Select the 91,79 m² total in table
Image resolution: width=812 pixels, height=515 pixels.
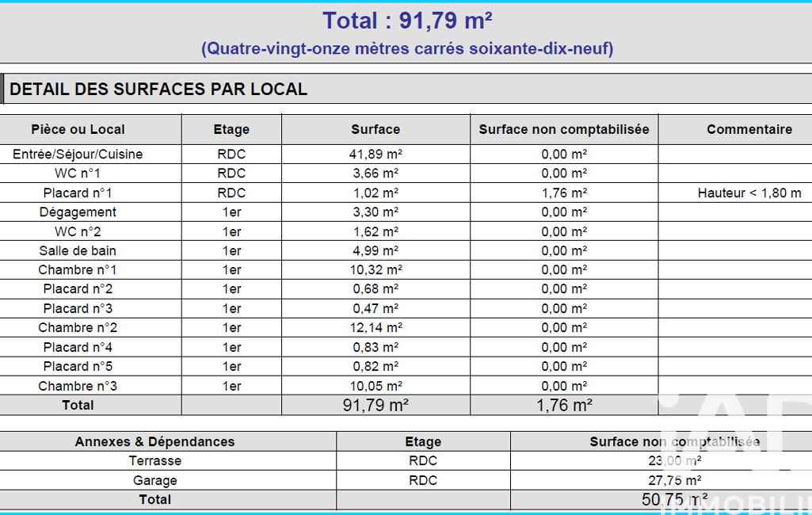(376, 405)
